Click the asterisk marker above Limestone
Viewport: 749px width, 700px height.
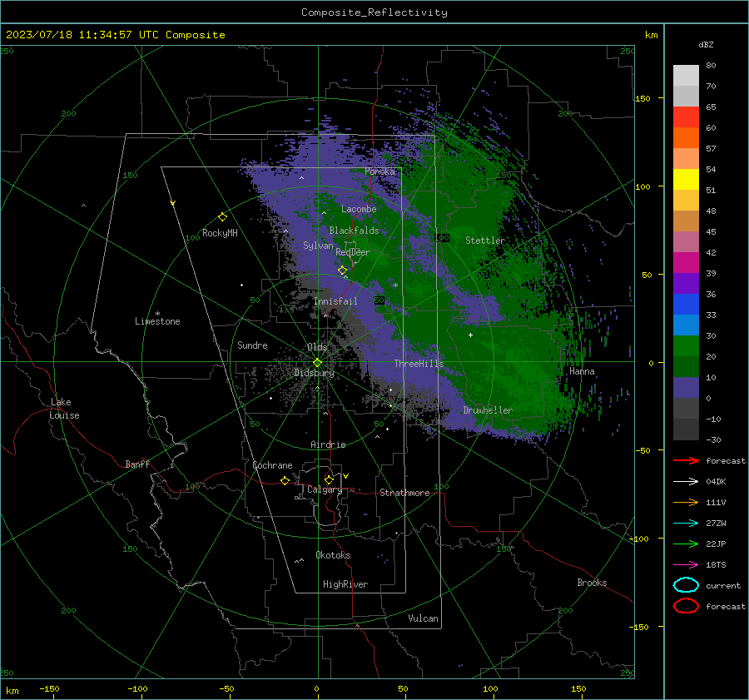coord(157,314)
